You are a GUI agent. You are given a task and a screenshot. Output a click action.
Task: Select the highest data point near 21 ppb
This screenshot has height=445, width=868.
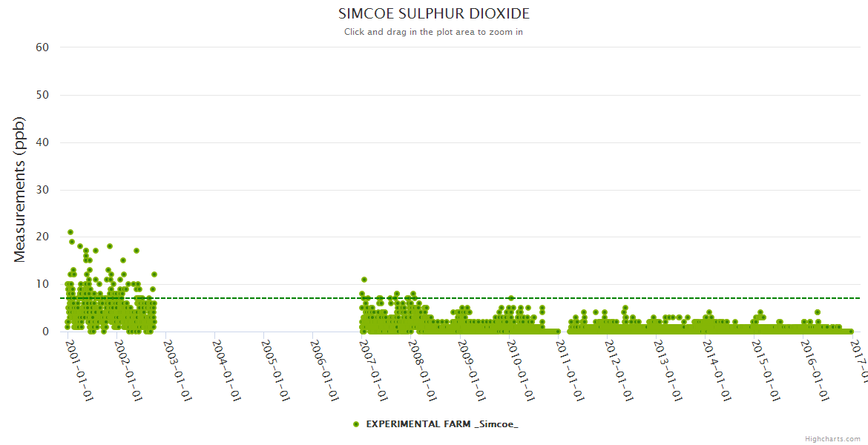[70, 232]
